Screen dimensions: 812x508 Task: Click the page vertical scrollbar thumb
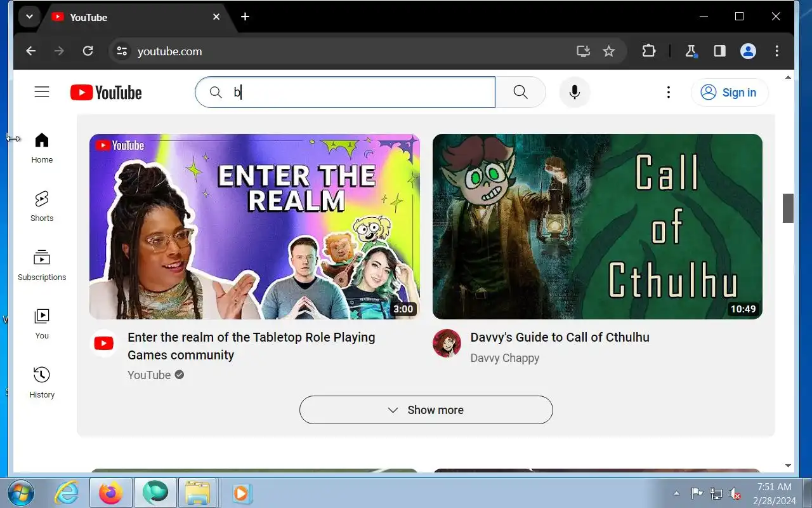point(788,208)
